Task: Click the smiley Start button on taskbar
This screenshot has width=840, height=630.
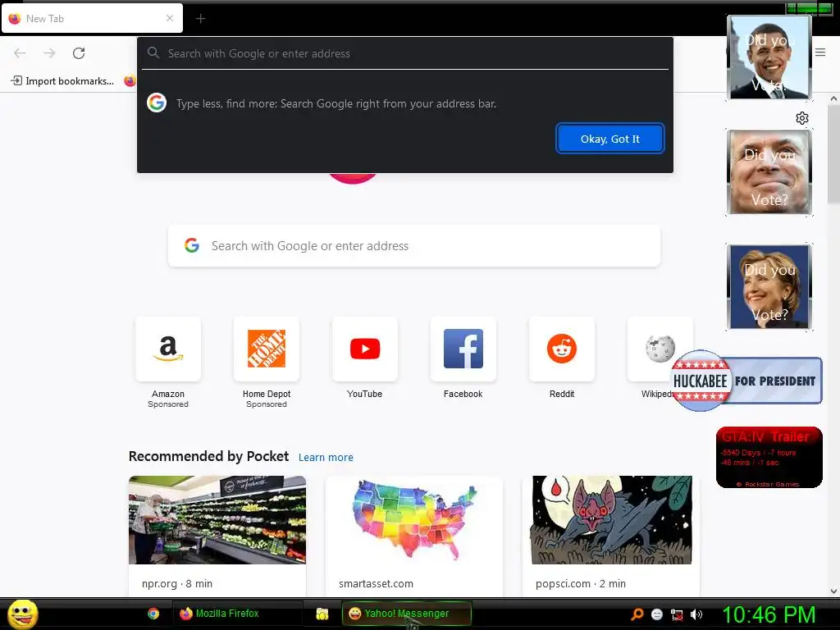Action: [x=22, y=614]
